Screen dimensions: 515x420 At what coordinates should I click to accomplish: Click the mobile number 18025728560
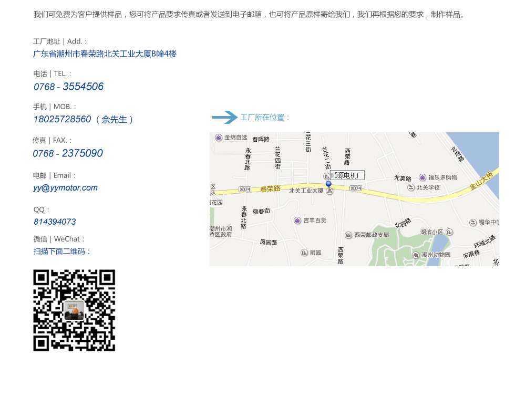coord(62,119)
